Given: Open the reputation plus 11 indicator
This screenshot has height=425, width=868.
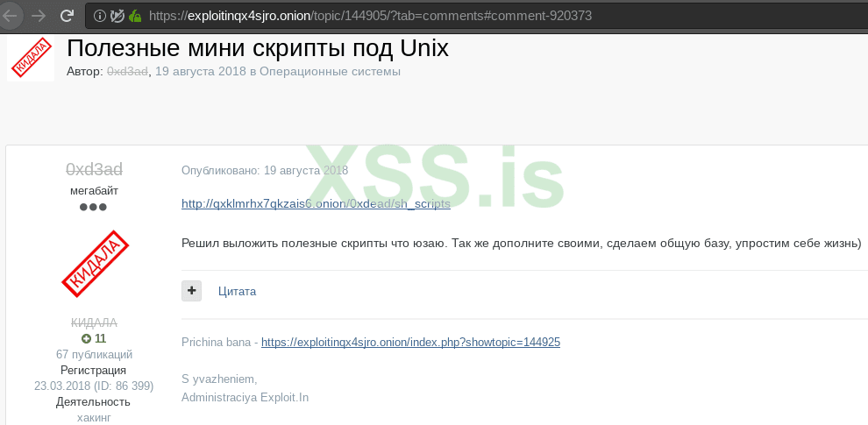Looking at the screenshot, I should click(x=94, y=338).
